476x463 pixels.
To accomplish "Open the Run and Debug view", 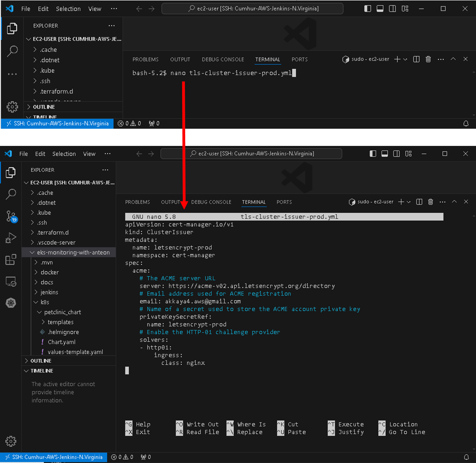I will pyautogui.click(x=11, y=238).
